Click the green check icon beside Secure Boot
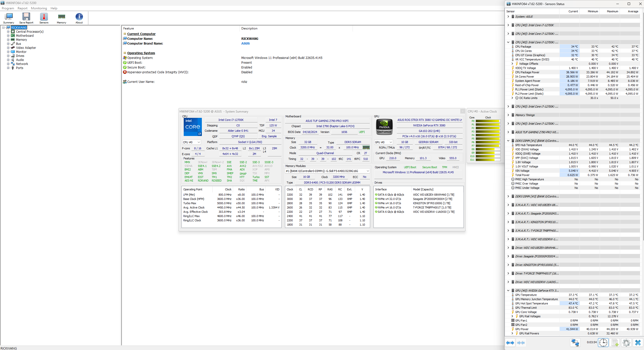Image resolution: width=644 pixels, height=350 pixels. pyautogui.click(x=125, y=67)
